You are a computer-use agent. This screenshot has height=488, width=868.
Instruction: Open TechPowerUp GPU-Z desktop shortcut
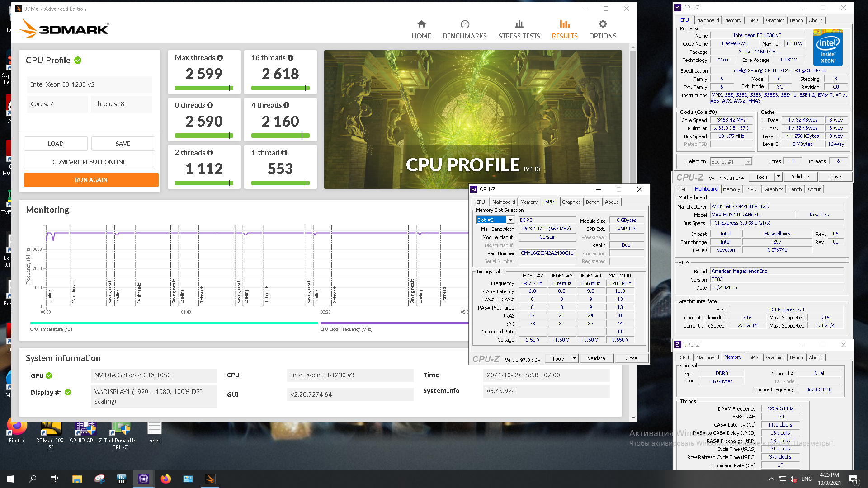click(x=120, y=435)
